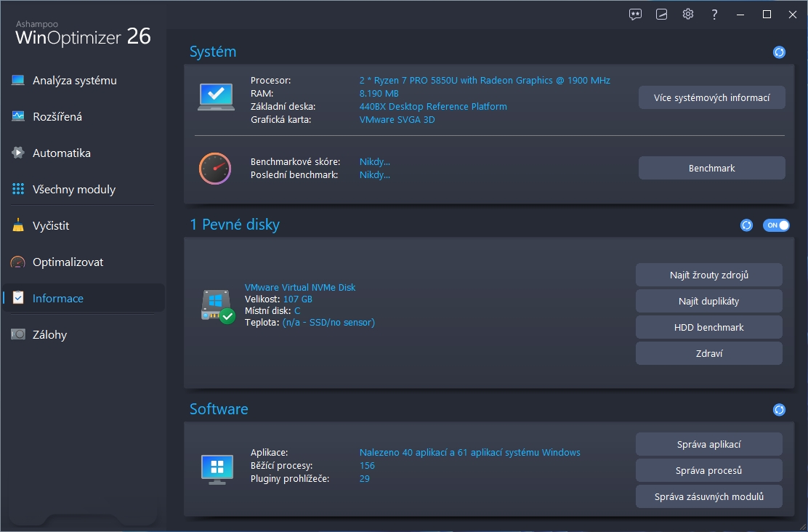Click the 8.190 MB RAM value
This screenshot has width=808, height=532.
[x=379, y=93]
